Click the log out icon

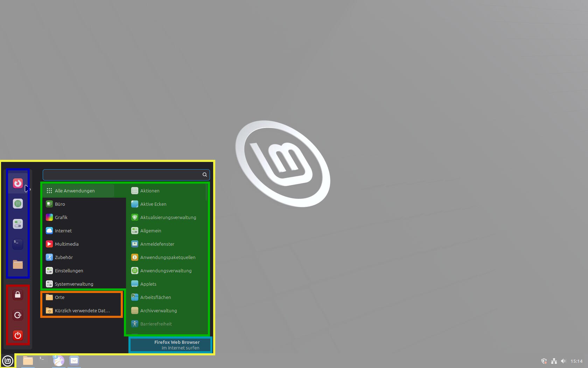[18, 315]
